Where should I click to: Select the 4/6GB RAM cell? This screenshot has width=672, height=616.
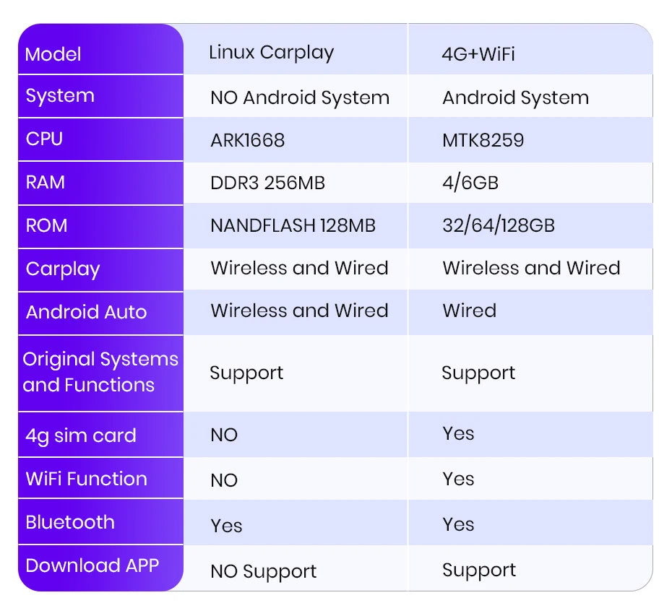tap(470, 183)
